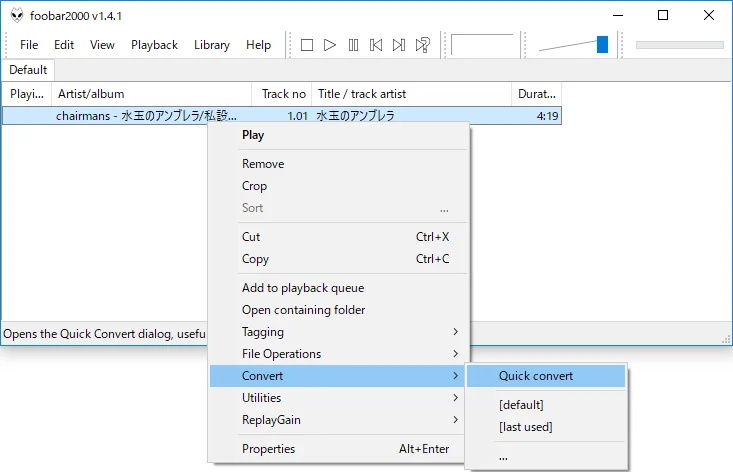Start playback with the Play button
733x472 pixels.
330,45
